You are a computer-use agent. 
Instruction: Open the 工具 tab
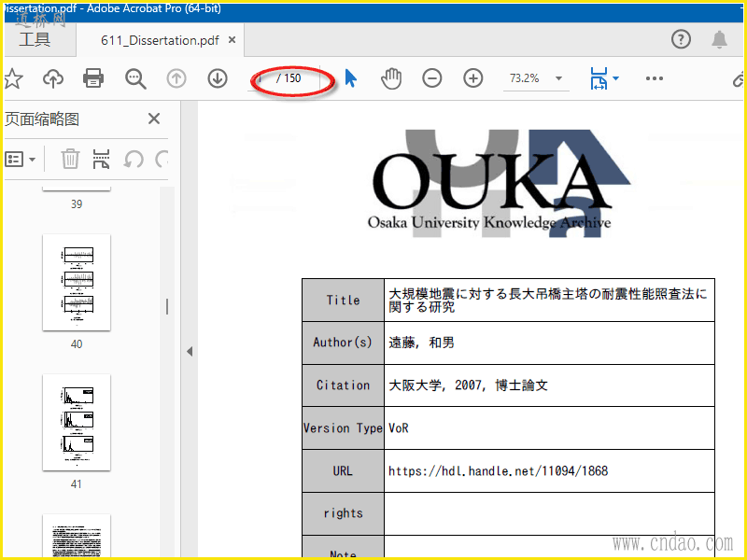[35, 39]
